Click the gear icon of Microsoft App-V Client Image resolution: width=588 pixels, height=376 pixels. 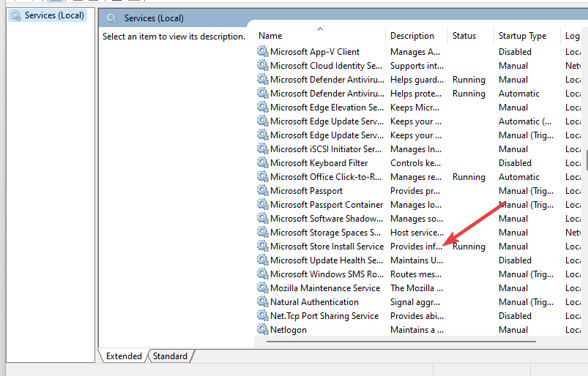[262, 51]
